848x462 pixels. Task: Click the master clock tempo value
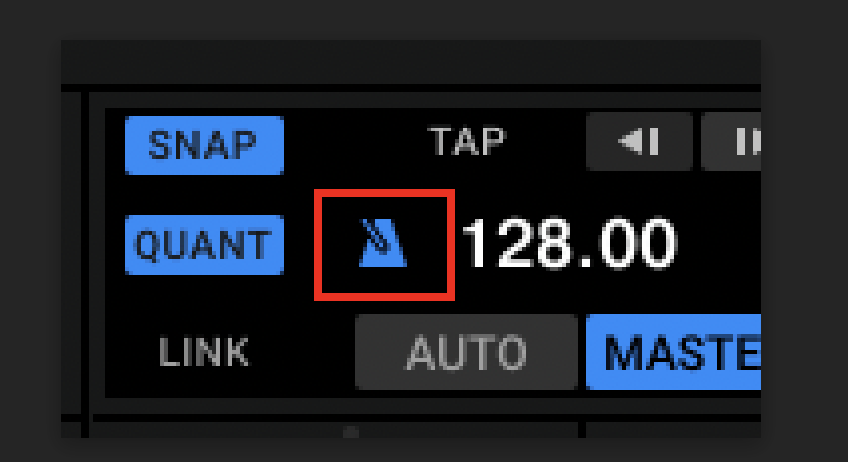pyautogui.click(x=569, y=243)
